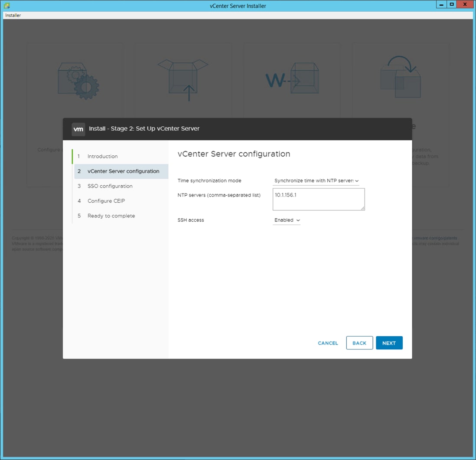Click the Install gear-box icon in background
The image size is (476, 460).
click(x=78, y=81)
